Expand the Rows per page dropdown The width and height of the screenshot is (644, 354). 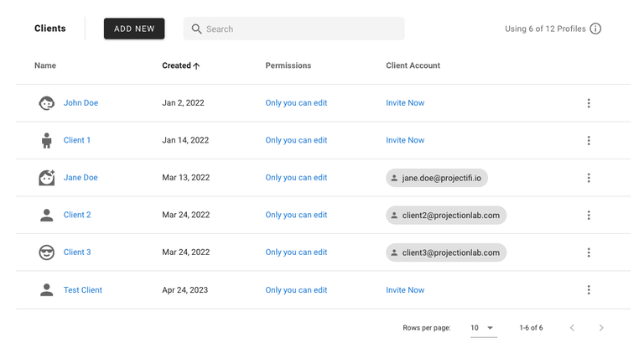483,328
